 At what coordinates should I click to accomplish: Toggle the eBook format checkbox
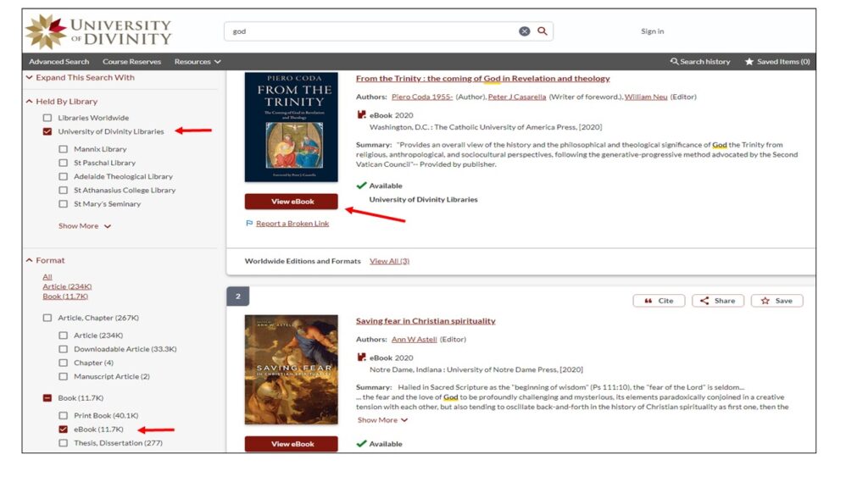click(64, 430)
